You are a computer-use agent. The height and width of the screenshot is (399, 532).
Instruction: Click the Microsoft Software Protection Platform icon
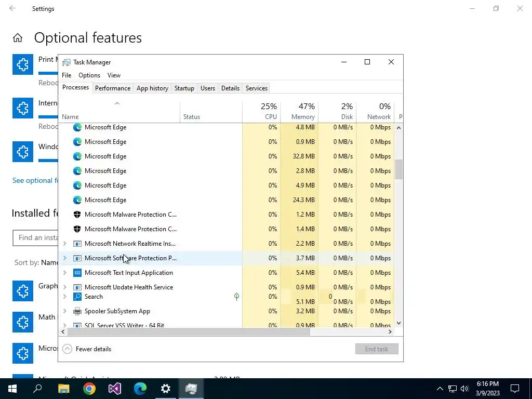[77, 258]
